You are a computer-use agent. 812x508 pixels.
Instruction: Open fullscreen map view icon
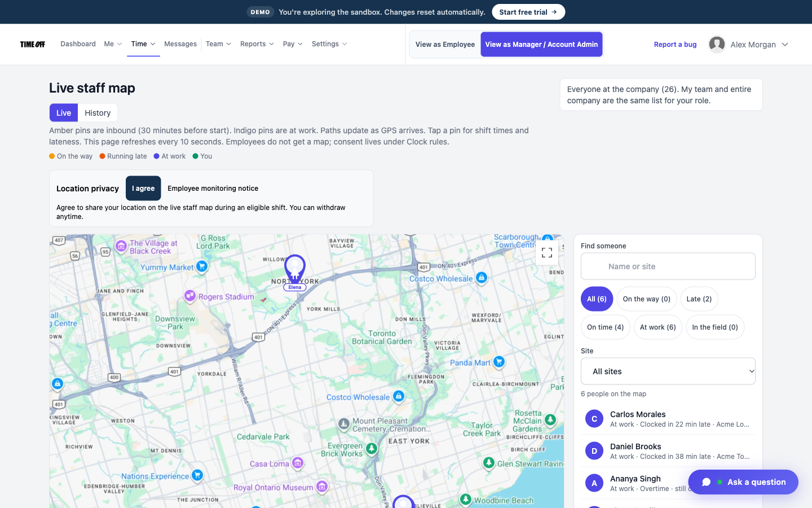tap(547, 253)
